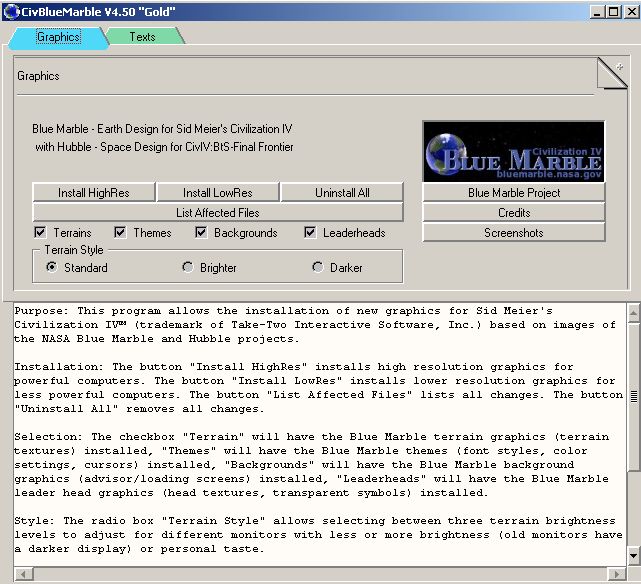Screen dimensions: 641x584
Task: Click the CivBlueMarble globe title icon
Action: point(11,11)
